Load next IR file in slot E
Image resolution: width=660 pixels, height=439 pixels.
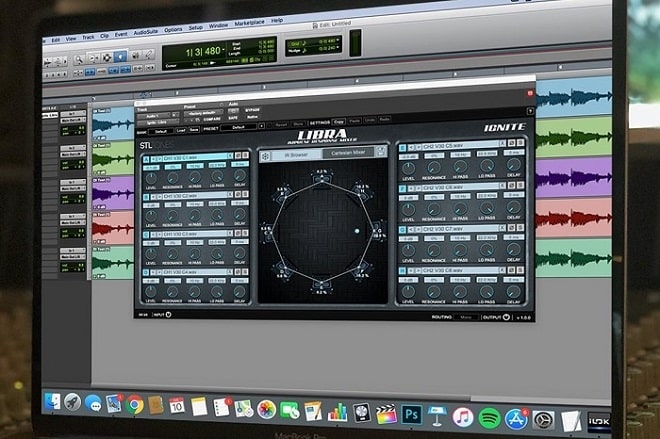tap(418, 147)
